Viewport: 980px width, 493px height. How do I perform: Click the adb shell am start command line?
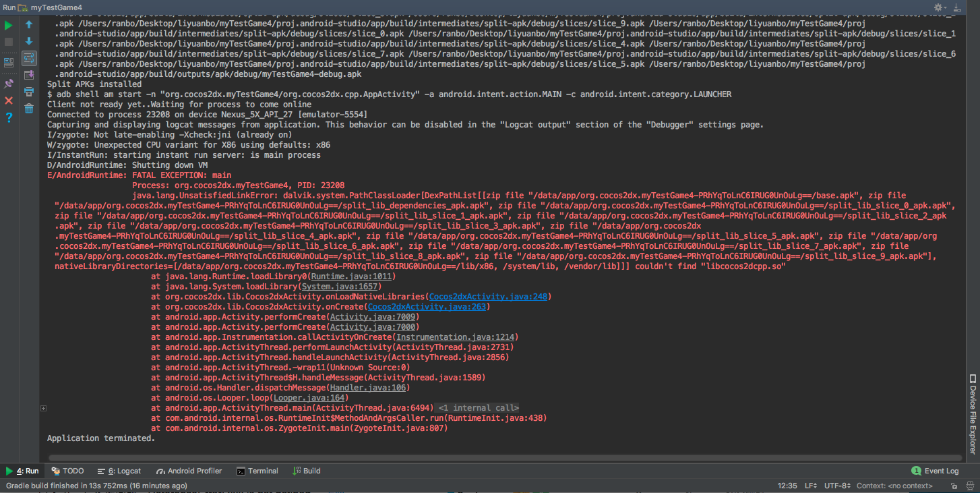click(x=389, y=94)
